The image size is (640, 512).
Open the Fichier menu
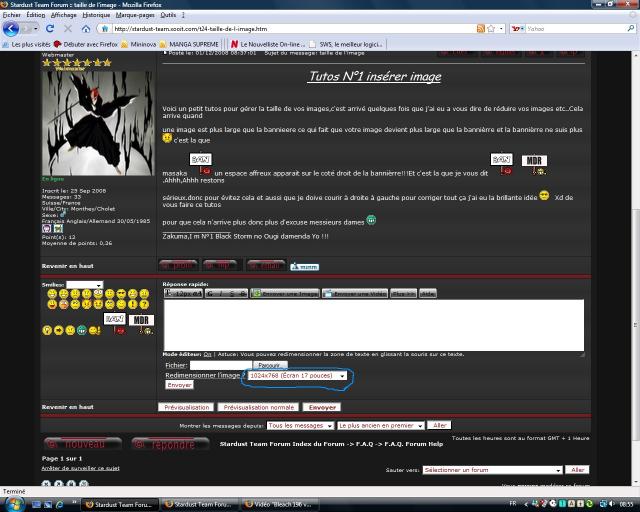click(x=11, y=15)
